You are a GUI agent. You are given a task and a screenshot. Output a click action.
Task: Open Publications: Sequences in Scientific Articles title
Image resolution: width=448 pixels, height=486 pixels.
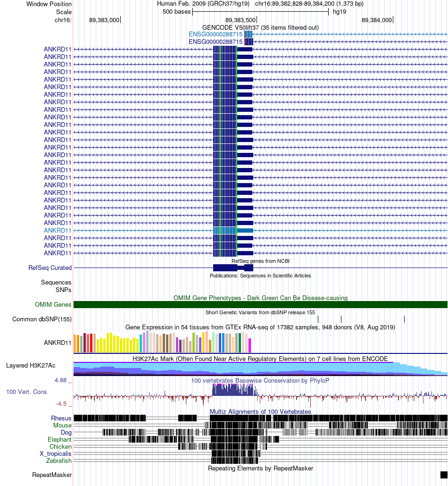(260, 276)
